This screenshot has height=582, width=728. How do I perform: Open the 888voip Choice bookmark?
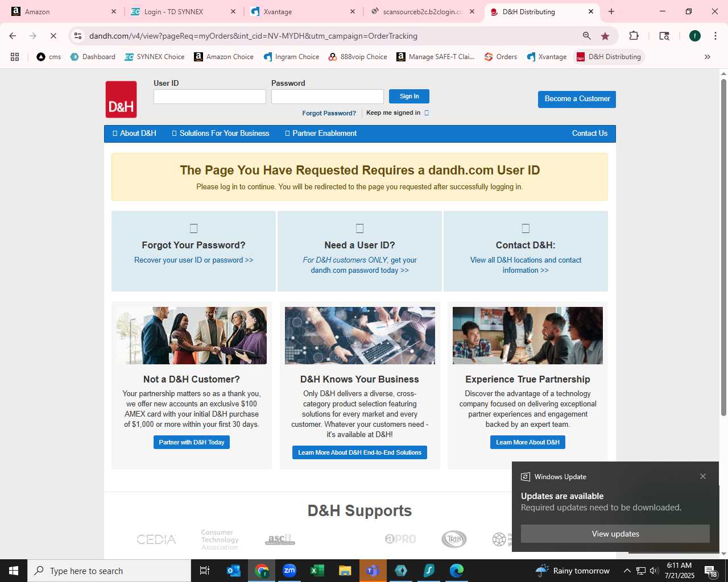[x=358, y=57]
